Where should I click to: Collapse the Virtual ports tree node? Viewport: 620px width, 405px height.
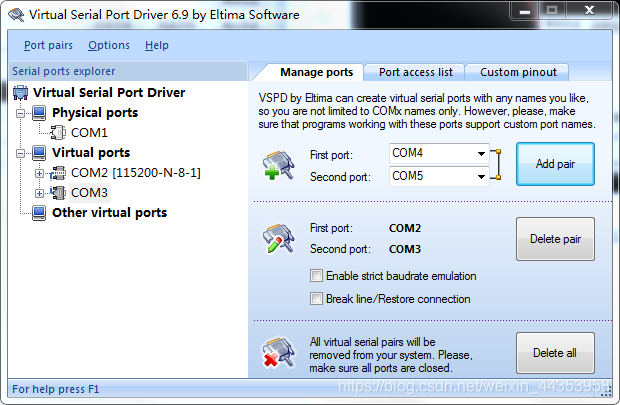[x=21, y=153]
